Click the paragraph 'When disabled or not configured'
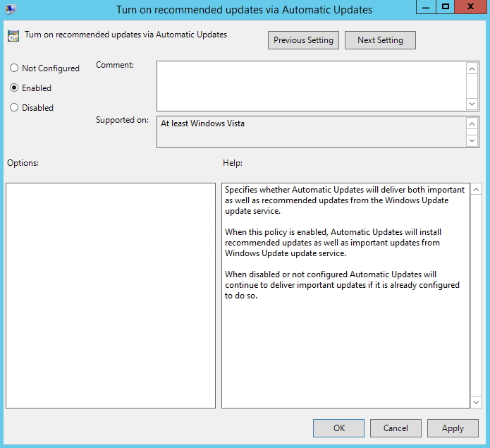 tap(342, 285)
